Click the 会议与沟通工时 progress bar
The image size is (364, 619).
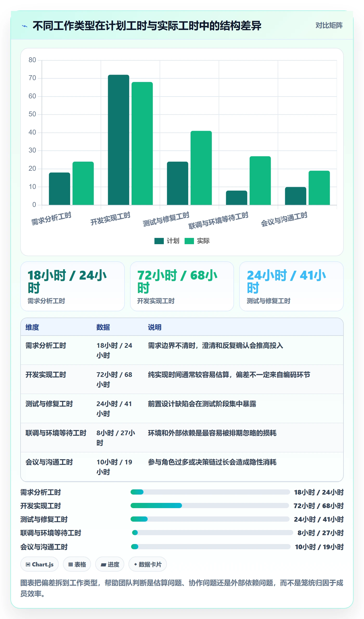211,547
